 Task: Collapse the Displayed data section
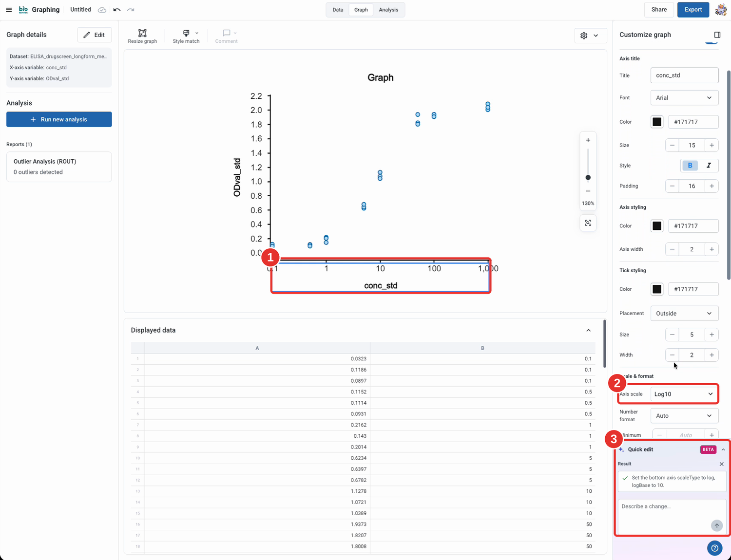pyautogui.click(x=588, y=330)
